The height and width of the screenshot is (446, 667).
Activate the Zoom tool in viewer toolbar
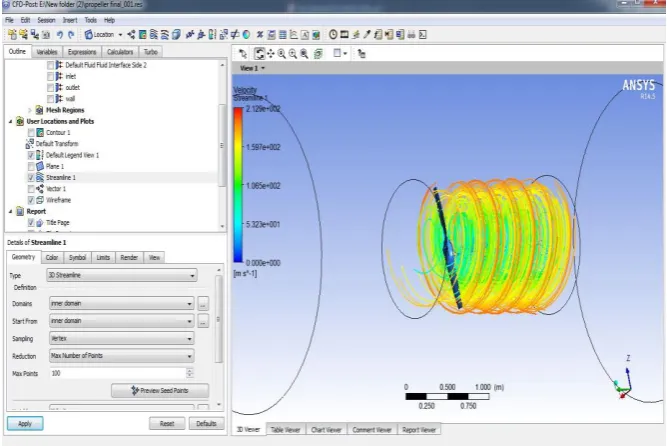click(x=282, y=54)
